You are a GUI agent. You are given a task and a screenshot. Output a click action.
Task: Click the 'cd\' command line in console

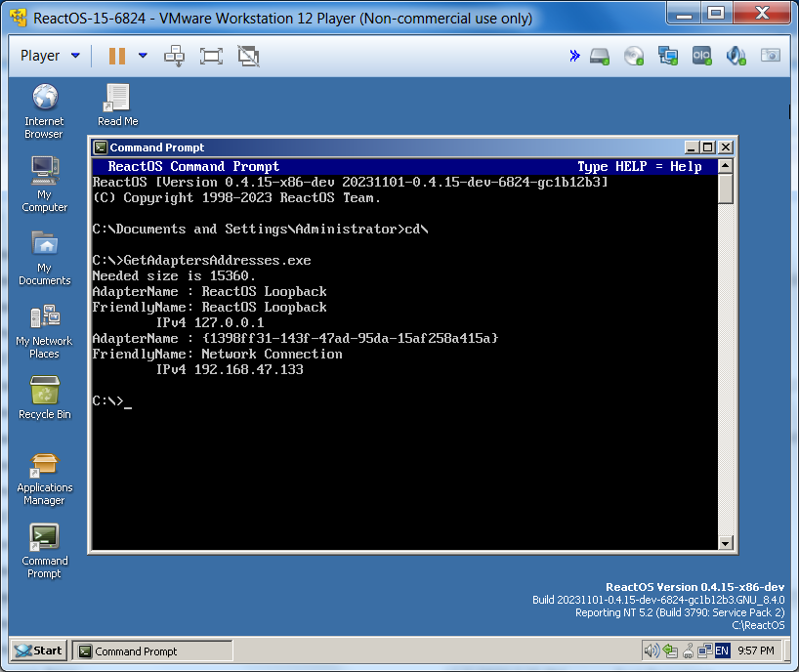(x=261, y=230)
